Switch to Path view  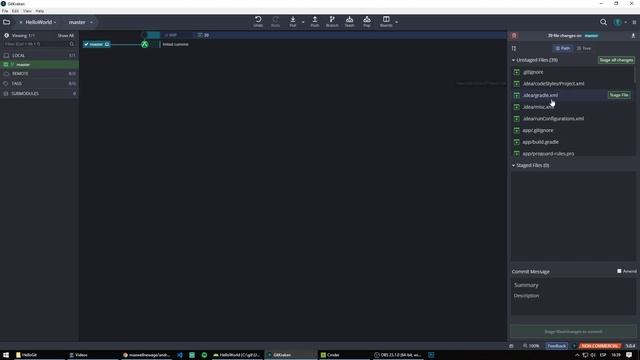563,48
